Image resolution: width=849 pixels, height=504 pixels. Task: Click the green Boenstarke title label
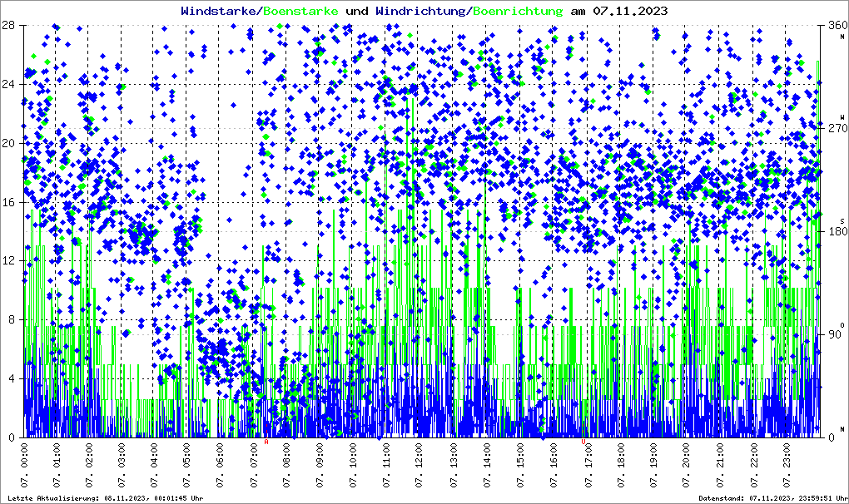300,12
